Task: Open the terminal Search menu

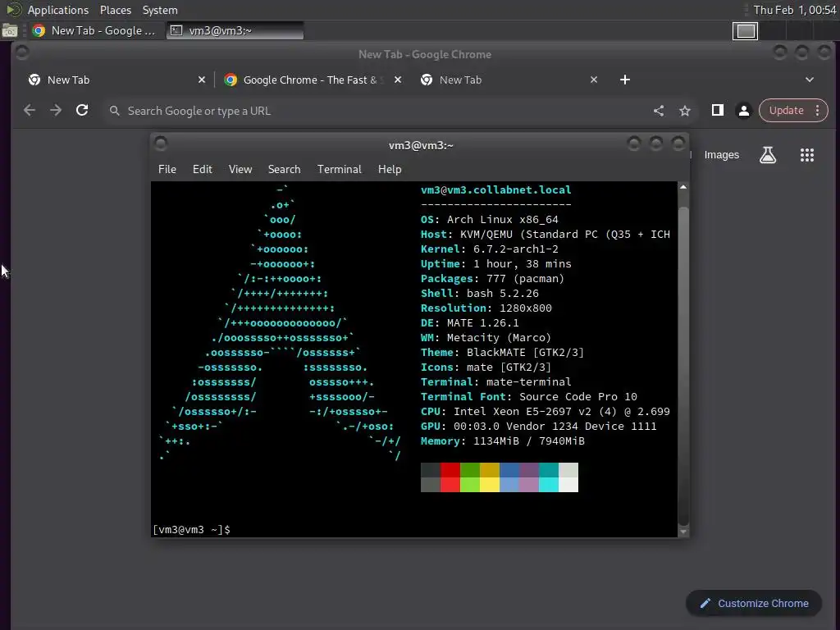Action: click(x=284, y=169)
